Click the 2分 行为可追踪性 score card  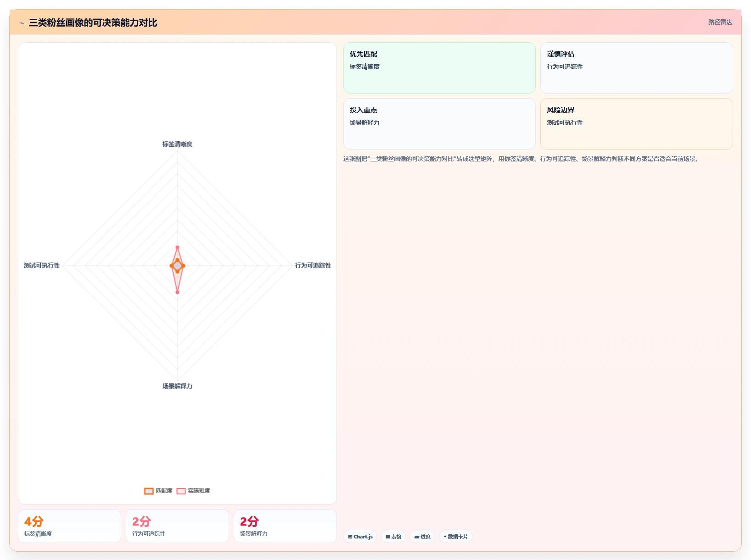(x=177, y=526)
